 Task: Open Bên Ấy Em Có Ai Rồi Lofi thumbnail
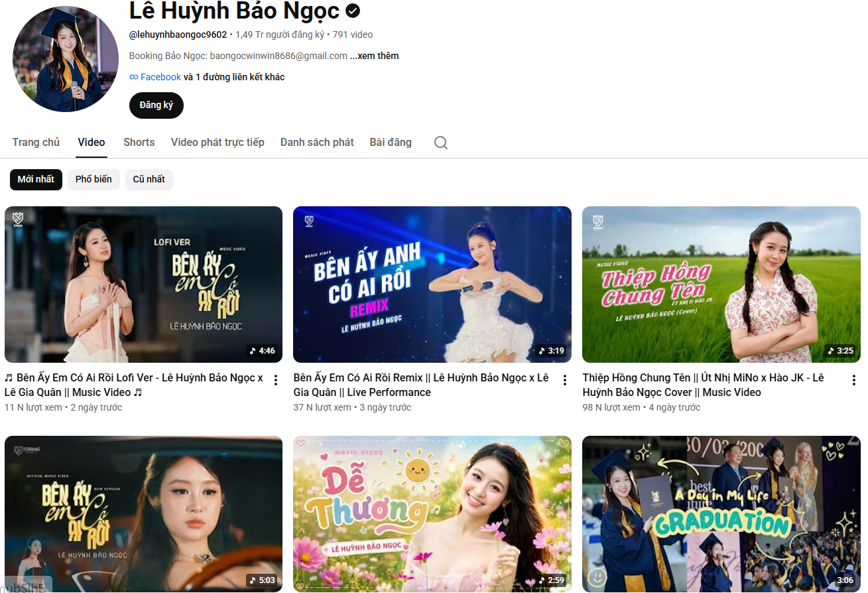[x=144, y=285]
